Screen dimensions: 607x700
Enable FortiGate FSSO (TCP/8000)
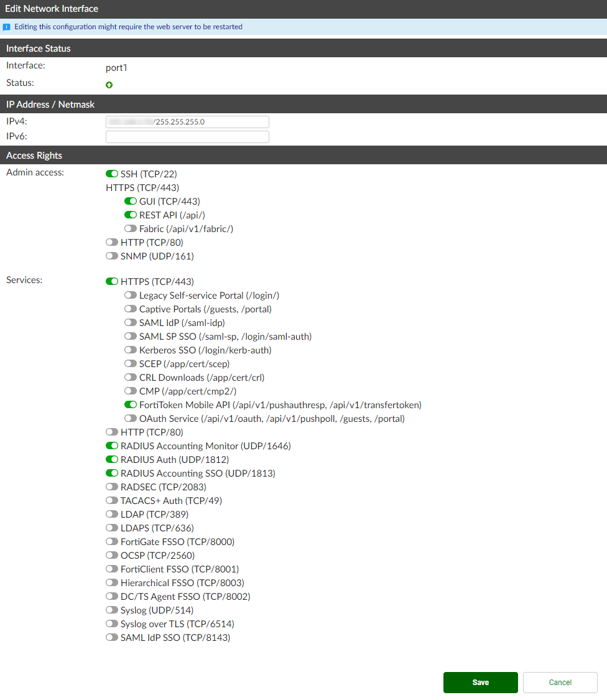pos(111,541)
